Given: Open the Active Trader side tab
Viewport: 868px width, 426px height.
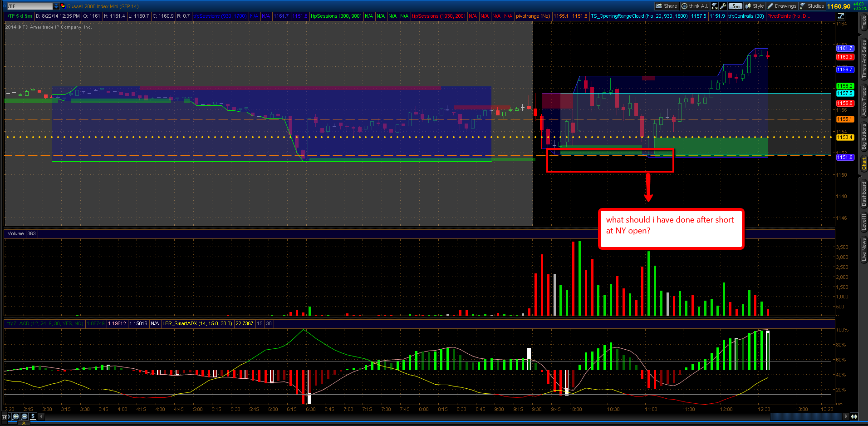Looking at the screenshot, I should 864,100.
